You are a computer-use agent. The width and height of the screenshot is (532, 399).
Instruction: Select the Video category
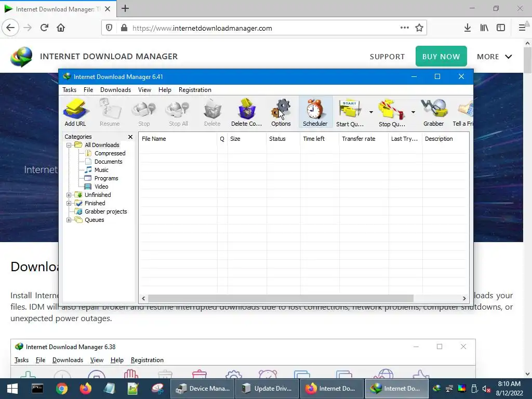click(101, 187)
